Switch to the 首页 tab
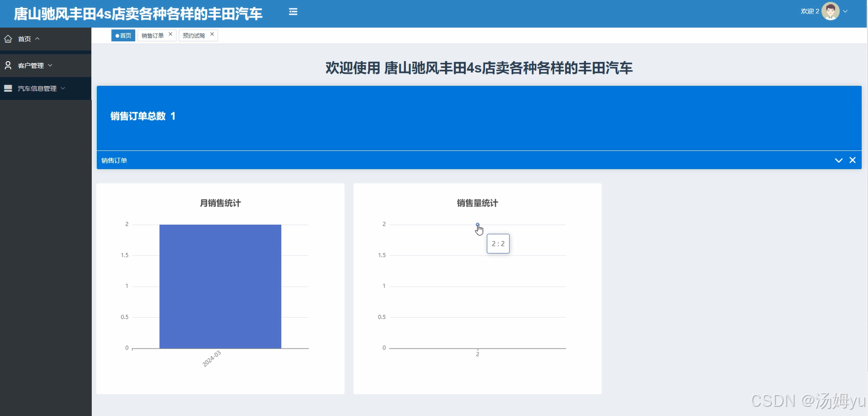This screenshot has width=868, height=416. (x=123, y=35)
